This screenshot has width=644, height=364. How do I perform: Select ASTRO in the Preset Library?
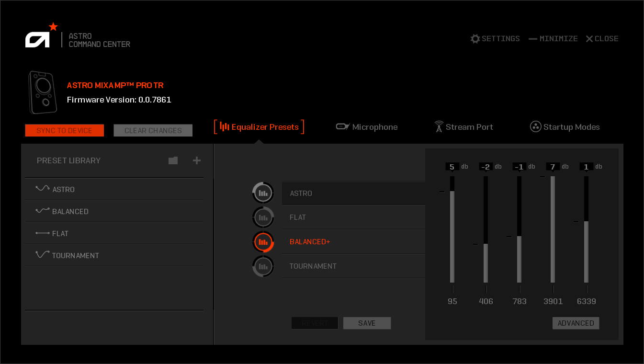tap(114, 189)
